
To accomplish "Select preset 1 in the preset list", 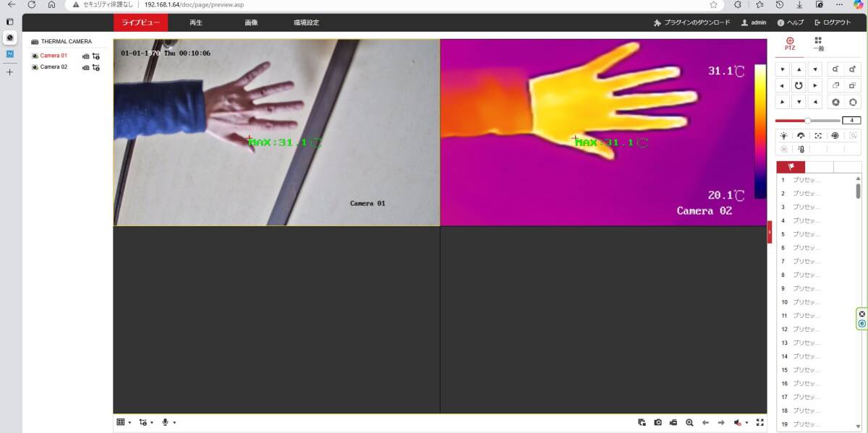I will (816, 179).
